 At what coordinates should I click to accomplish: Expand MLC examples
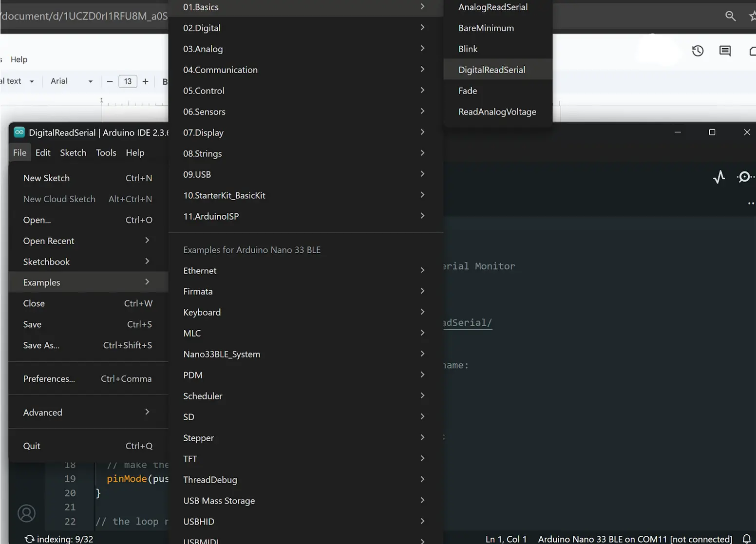(305, 334)
